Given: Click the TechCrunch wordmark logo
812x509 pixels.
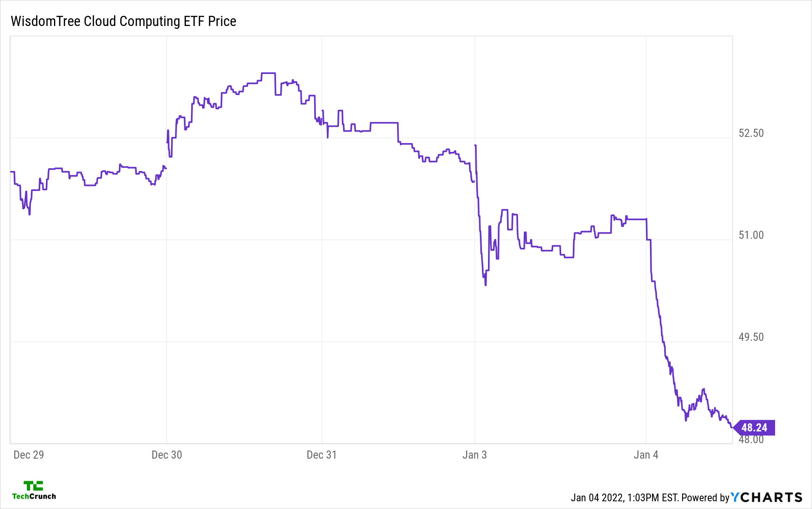Looking at the screenshot, I should coord(34,496).
